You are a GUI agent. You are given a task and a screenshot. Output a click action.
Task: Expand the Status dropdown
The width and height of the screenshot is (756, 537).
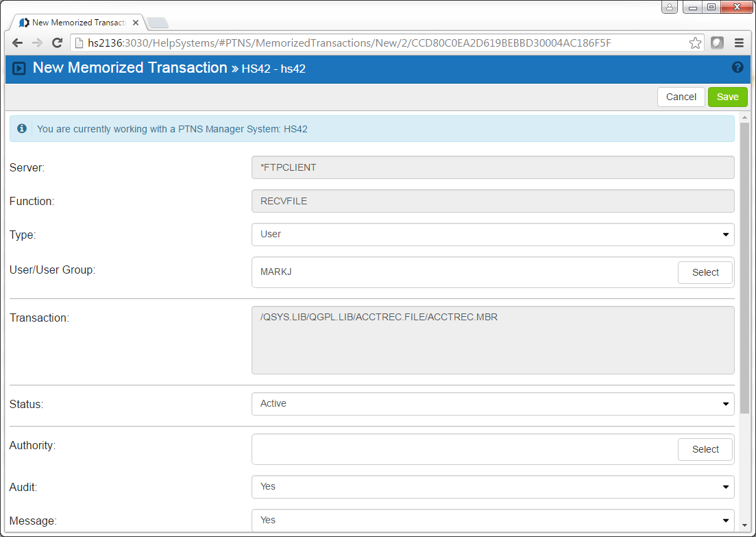point(493,404)
